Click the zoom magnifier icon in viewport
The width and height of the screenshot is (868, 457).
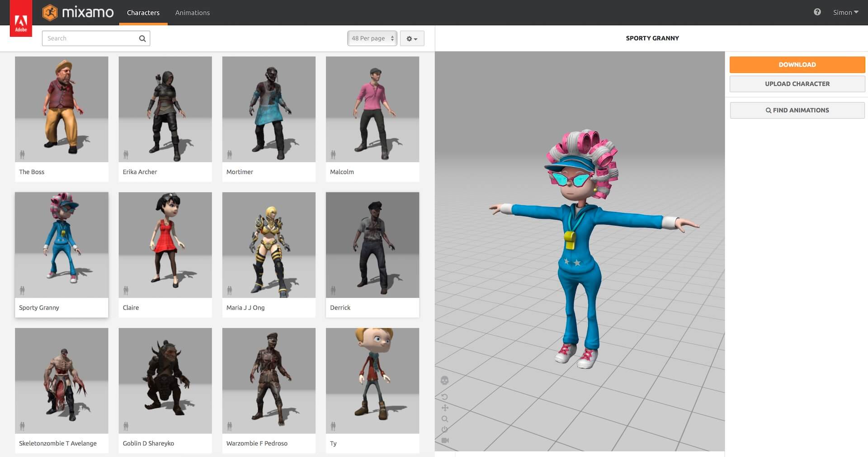point(444,419)
